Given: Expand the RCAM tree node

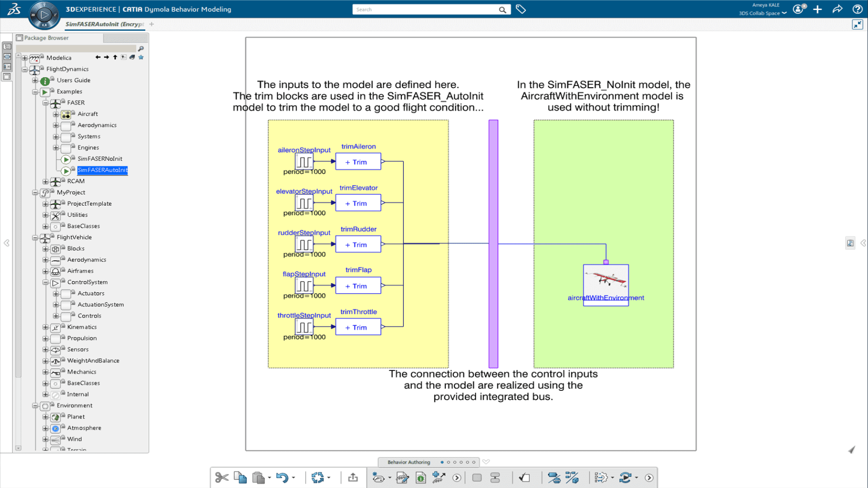Looking at the screenshot, I should tap(46, 182).
